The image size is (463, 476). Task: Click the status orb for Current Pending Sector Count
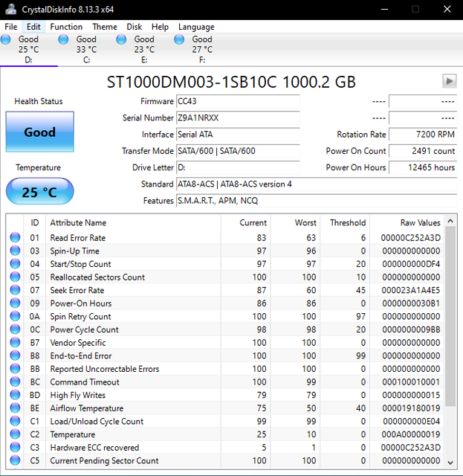15,460
